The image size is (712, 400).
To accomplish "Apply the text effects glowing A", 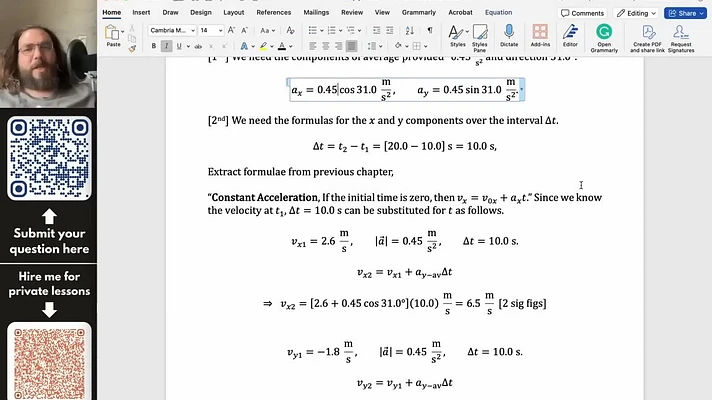I will 244,46.
